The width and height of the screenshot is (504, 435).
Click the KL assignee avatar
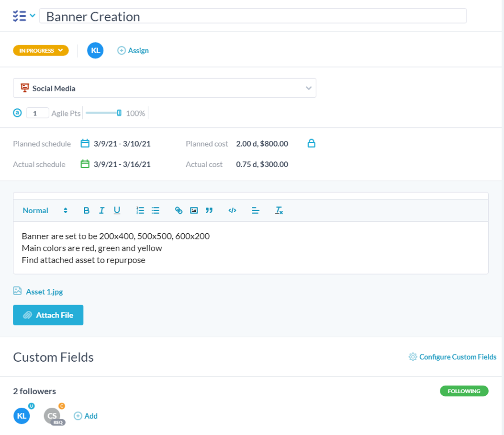point(95,50)
